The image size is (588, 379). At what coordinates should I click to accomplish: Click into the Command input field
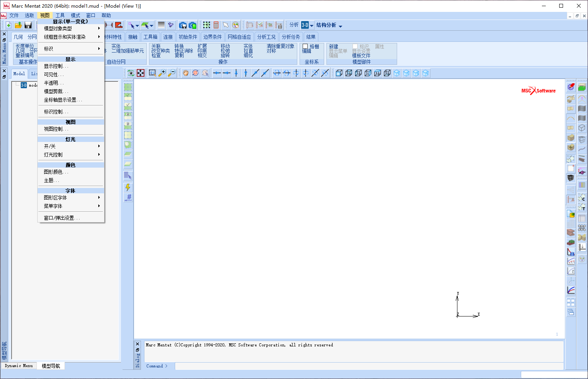369,366
